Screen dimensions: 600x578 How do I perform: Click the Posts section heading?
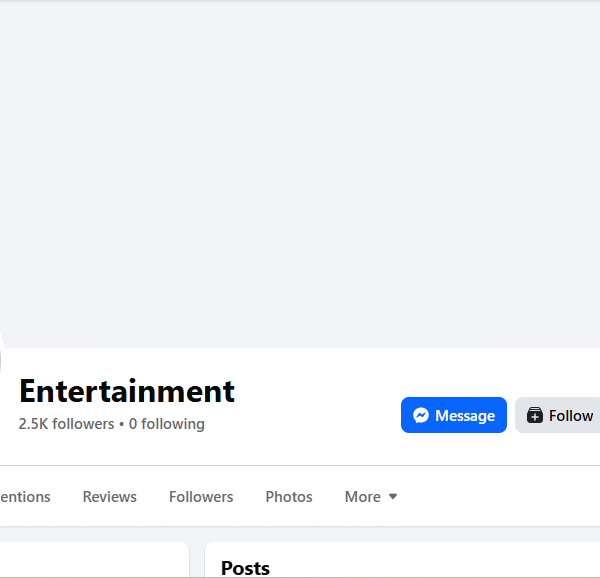pyautogui.click(x=245, y=568)
